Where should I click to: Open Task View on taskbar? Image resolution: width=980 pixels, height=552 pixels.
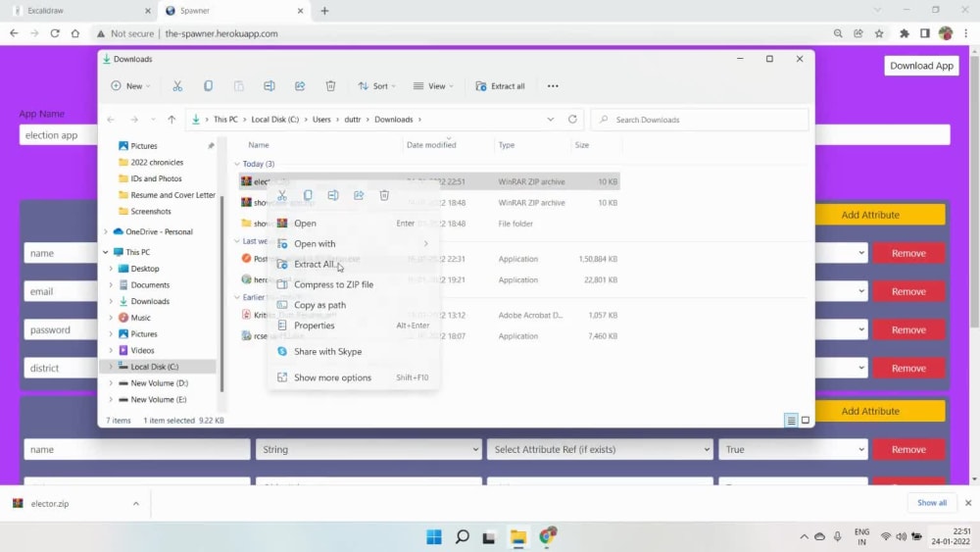click(489, 537)
